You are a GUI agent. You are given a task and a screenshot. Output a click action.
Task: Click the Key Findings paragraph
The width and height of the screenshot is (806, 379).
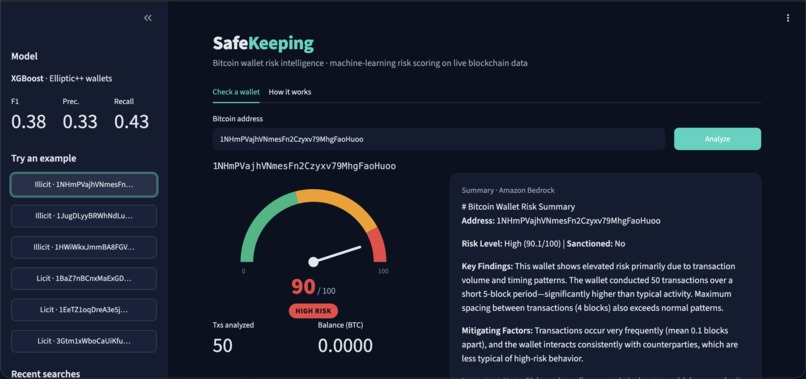pos(599,287)
